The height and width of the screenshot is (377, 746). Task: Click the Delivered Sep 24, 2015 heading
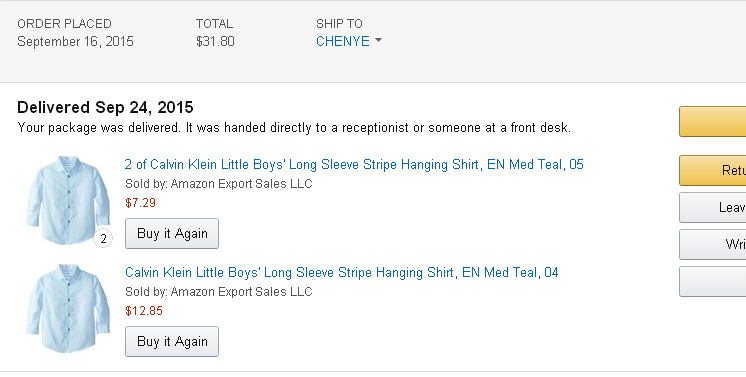105,108
